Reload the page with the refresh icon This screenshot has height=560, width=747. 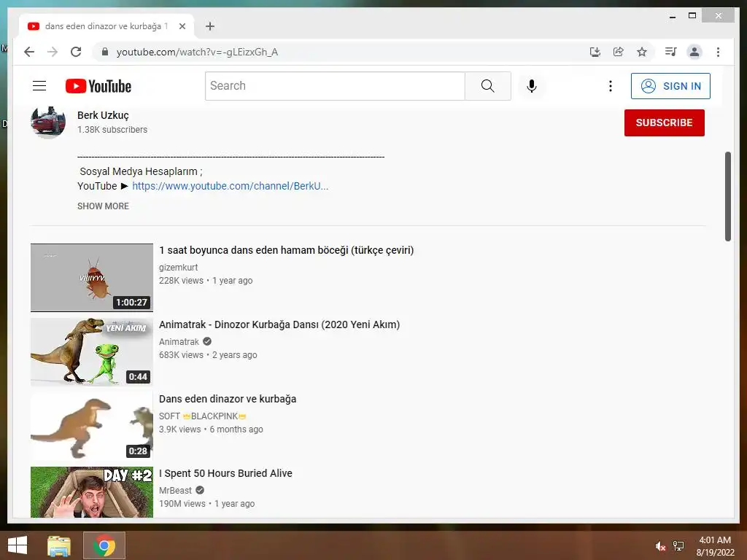[76, 52]
